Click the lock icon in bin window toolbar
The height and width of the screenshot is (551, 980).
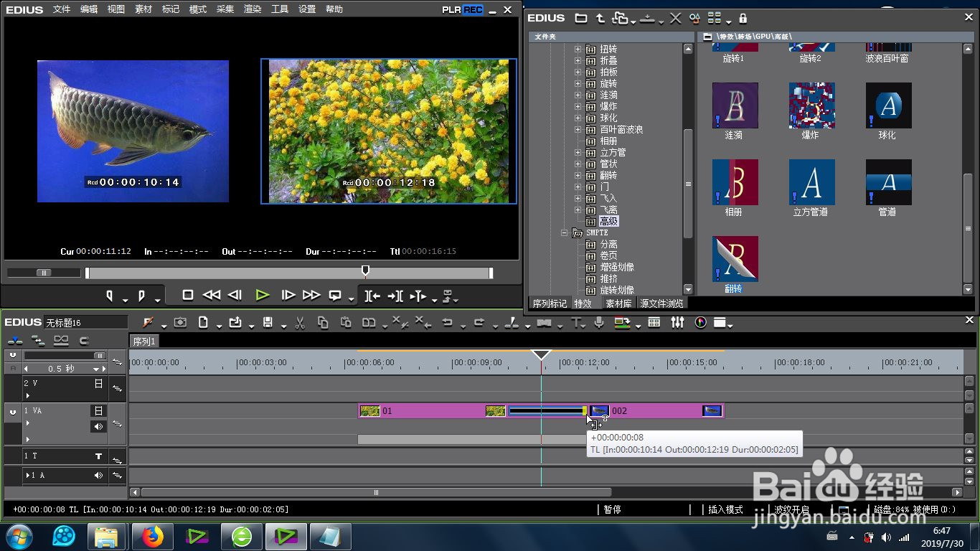743,18
